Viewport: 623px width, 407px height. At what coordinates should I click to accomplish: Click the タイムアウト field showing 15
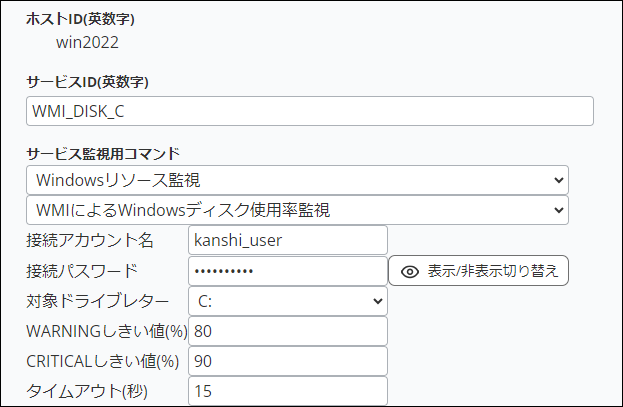287,391
